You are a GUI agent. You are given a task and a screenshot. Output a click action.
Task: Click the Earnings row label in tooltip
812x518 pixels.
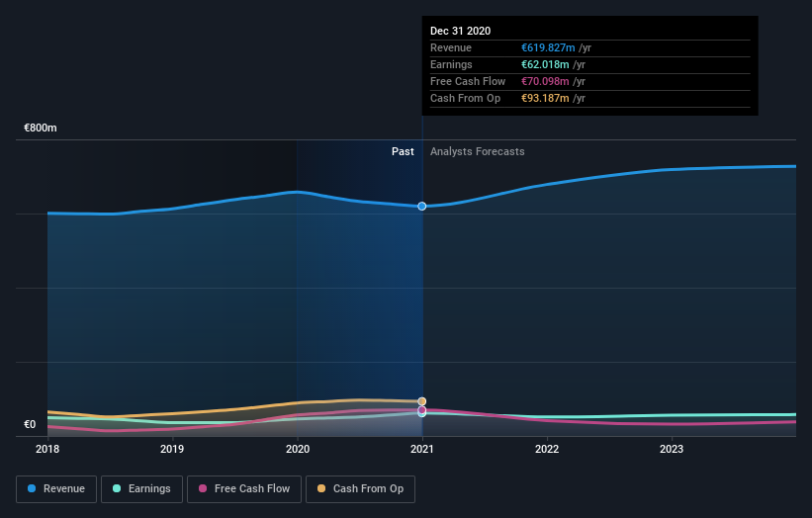[451, 64]
